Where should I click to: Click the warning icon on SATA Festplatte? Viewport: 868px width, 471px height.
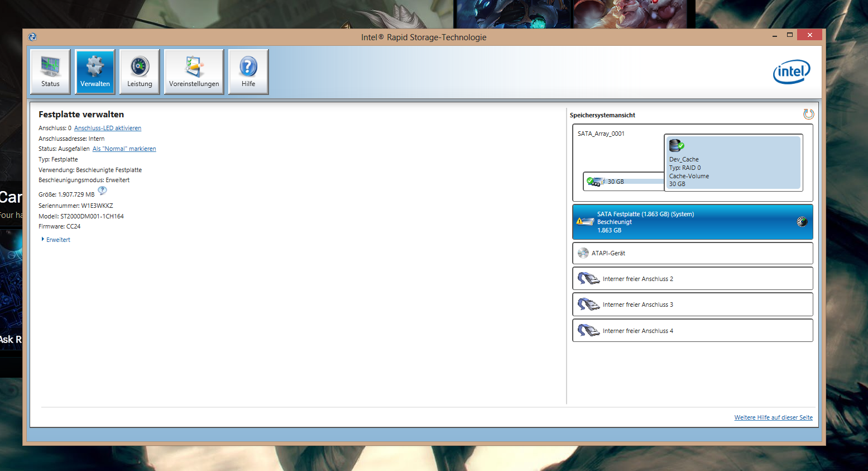pos(584,221)
